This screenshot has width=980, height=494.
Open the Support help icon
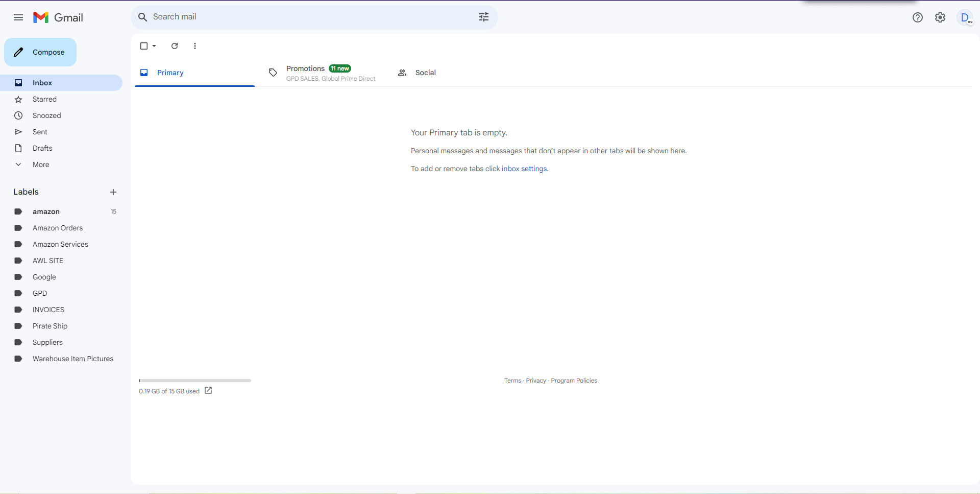coord(918,17)
